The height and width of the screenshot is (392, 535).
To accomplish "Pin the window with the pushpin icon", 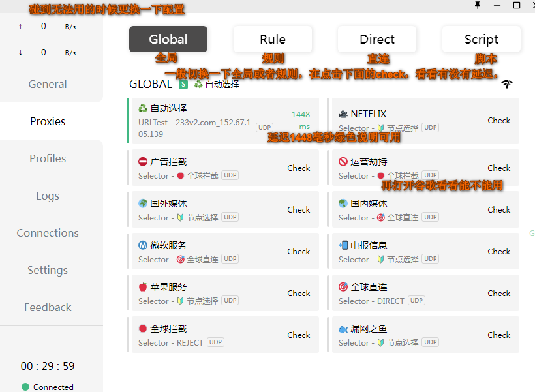I will coord(478,5).
